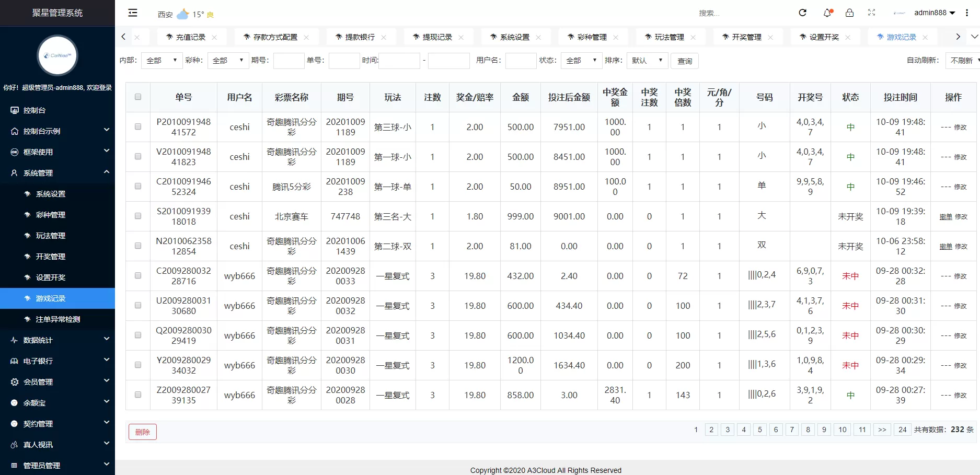
Task: Click the red 删除 delete button
Action: [142, 432]
